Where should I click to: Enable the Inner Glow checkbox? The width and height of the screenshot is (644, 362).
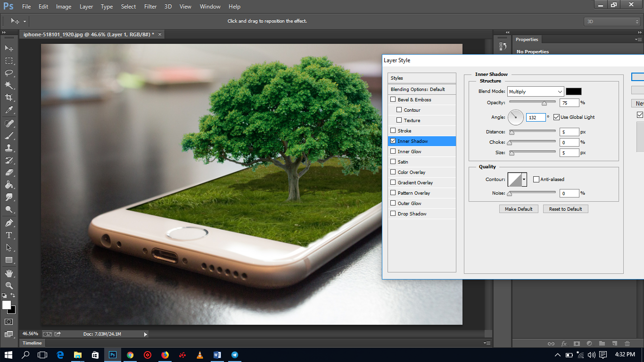pyautogui.click(x=393, y=151)
